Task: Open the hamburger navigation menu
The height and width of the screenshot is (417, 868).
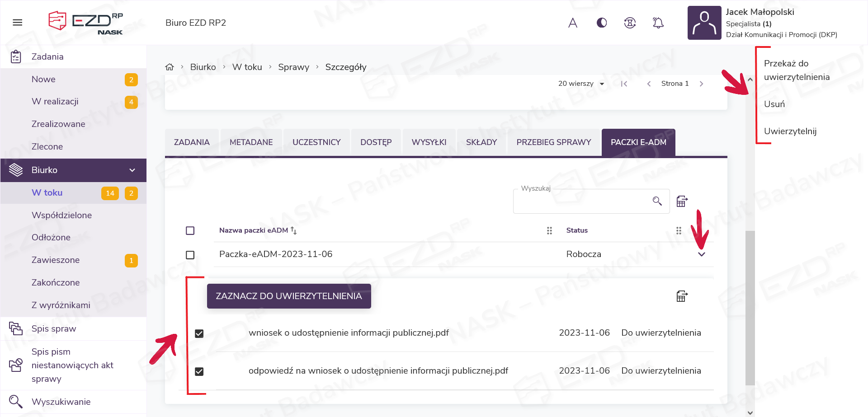Action: pyautogui.click(x=18, y=23)
